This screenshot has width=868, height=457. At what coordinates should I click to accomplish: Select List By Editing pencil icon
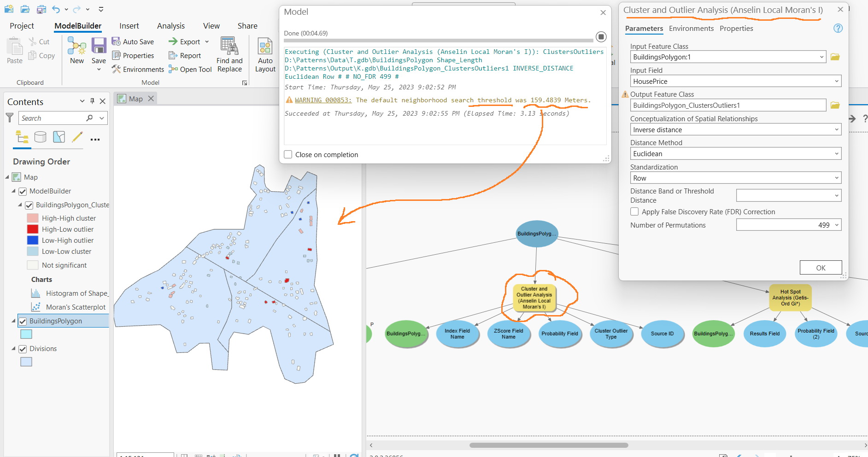click(x=77, y=137)
